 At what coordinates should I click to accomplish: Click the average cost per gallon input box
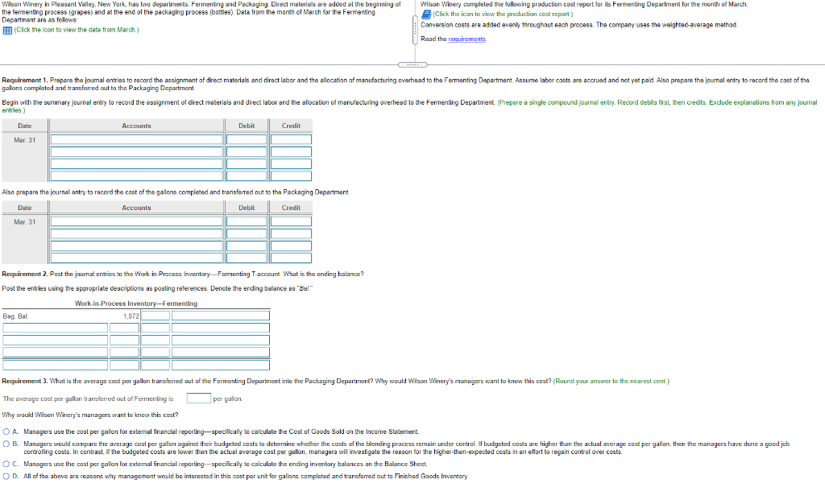point(199,399)
